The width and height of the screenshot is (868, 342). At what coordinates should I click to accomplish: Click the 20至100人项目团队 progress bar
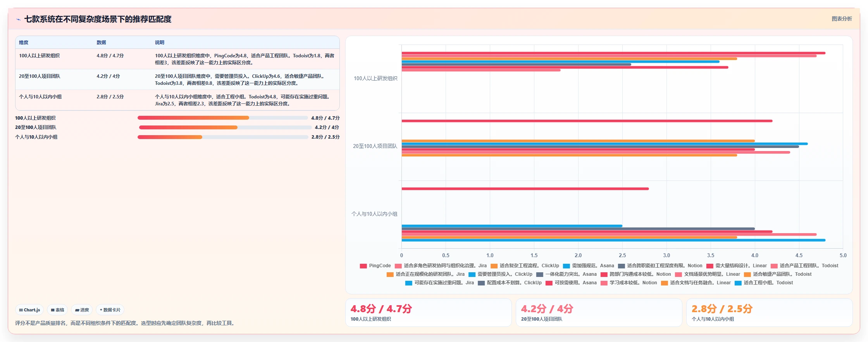225,127
